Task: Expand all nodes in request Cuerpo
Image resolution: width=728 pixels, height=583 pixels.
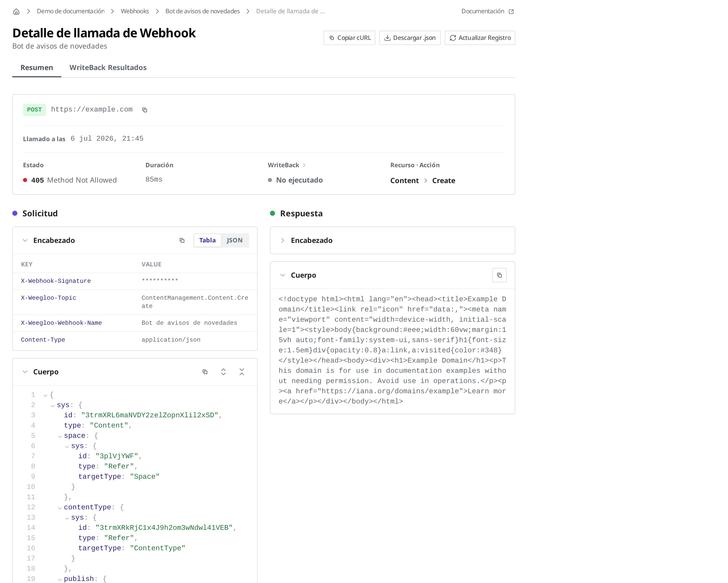Action: (x=223, y=372)
